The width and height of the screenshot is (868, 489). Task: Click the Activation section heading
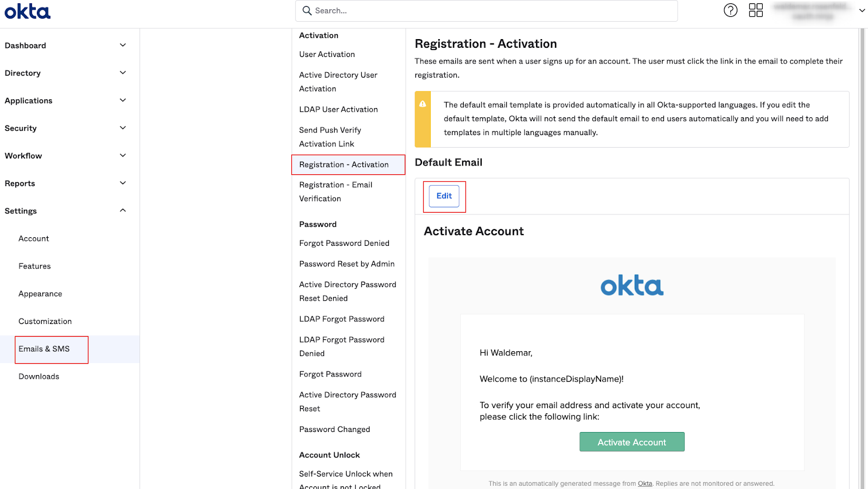[319, 35]
